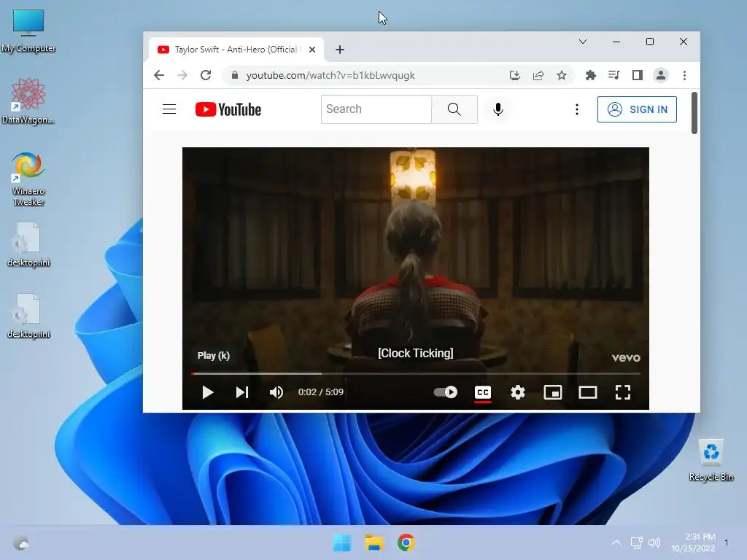The height and width of the screenshot is (560, 747).
Task: Click the magnifier search button
Action: (x=454, y=109)
